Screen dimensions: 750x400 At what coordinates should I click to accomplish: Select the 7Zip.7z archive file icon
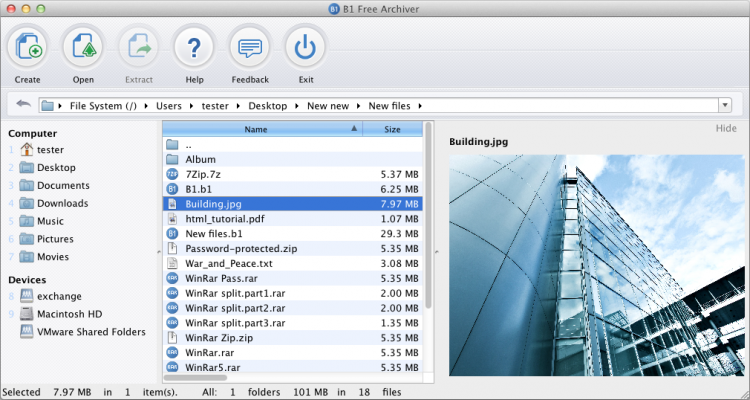(x=171, y=174)
